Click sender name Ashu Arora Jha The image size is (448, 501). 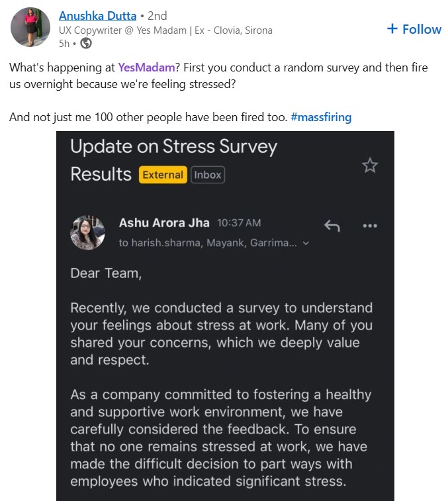(x=165, y=223)
